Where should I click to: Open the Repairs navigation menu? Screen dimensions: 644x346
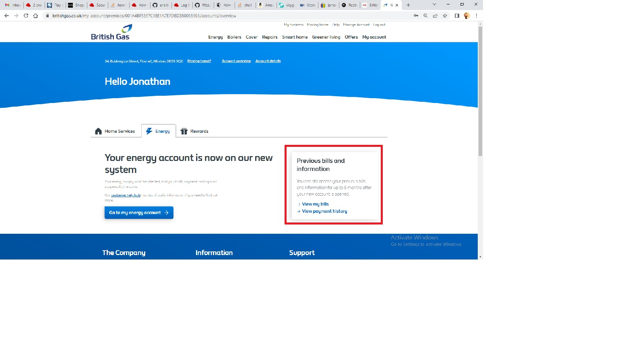[x=270, y=37]
